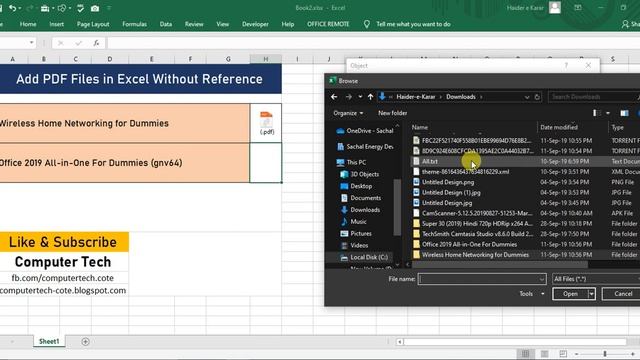The height and width of the screenshot is (360, 640).
Task: Click the briefcase icon in the quick access toolbar
Action: 45,8
